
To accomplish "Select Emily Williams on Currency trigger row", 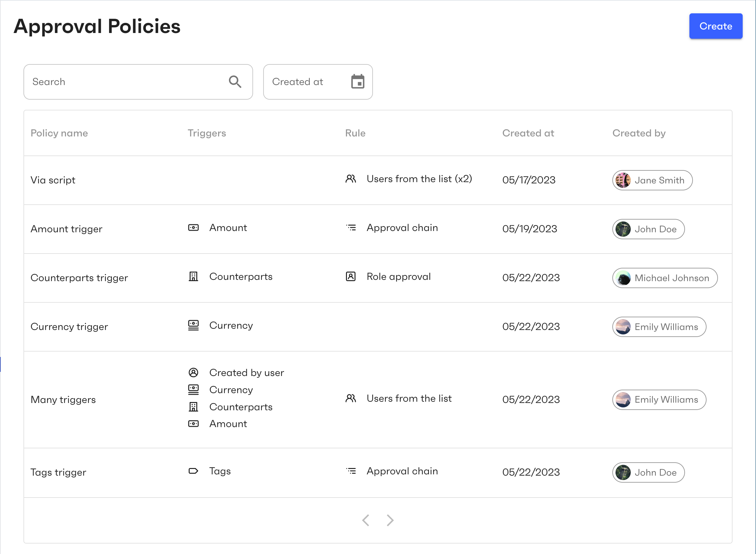I will pyautogui.click(x=659, y=327).
